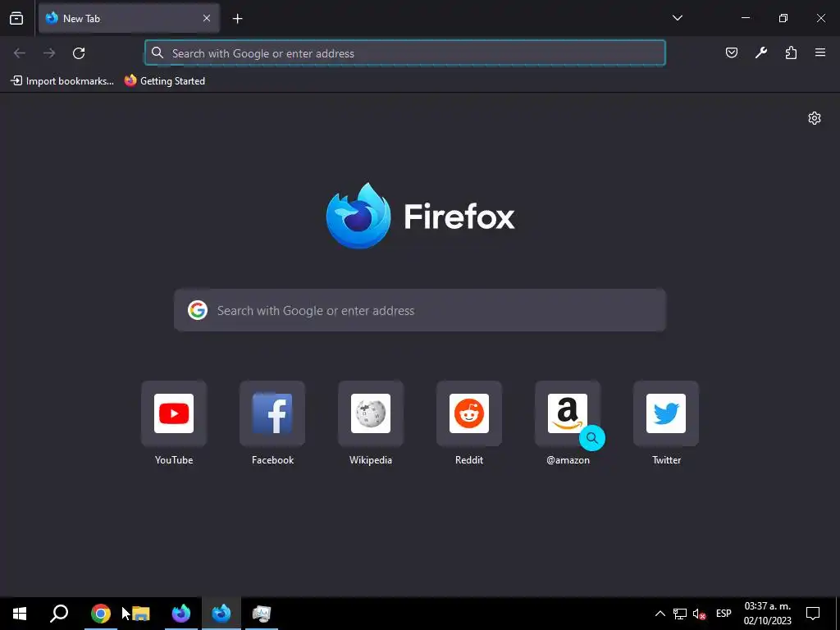Go forward with the forward arrow
This screenshot has height=630, width=840.
[49, 53]
